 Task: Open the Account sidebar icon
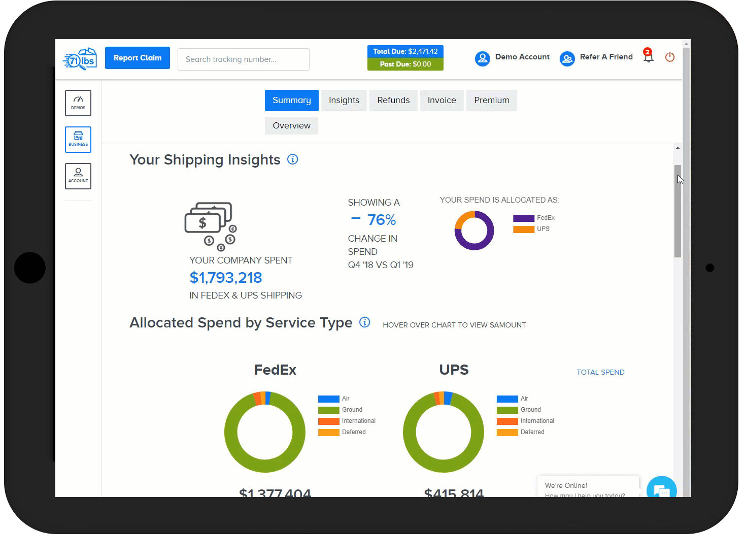click(78, 176)
